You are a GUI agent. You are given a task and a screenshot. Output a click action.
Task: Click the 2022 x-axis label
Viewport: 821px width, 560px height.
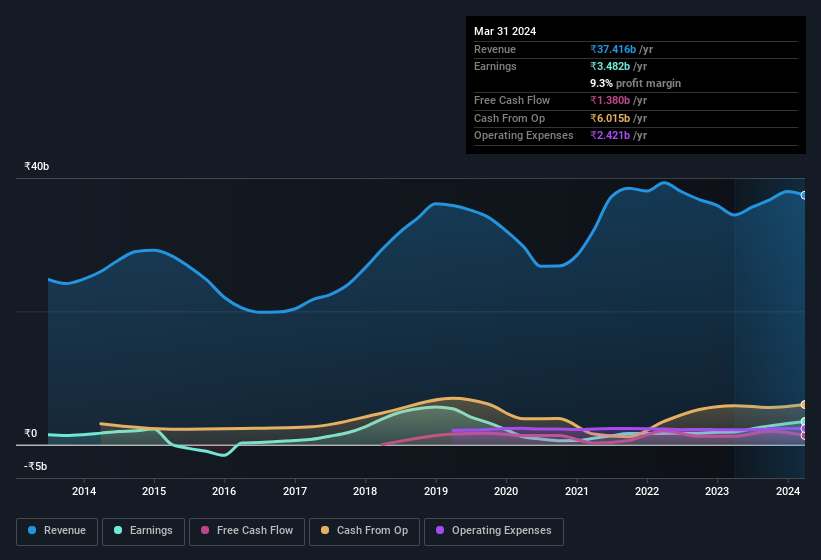tap(647, 491)
